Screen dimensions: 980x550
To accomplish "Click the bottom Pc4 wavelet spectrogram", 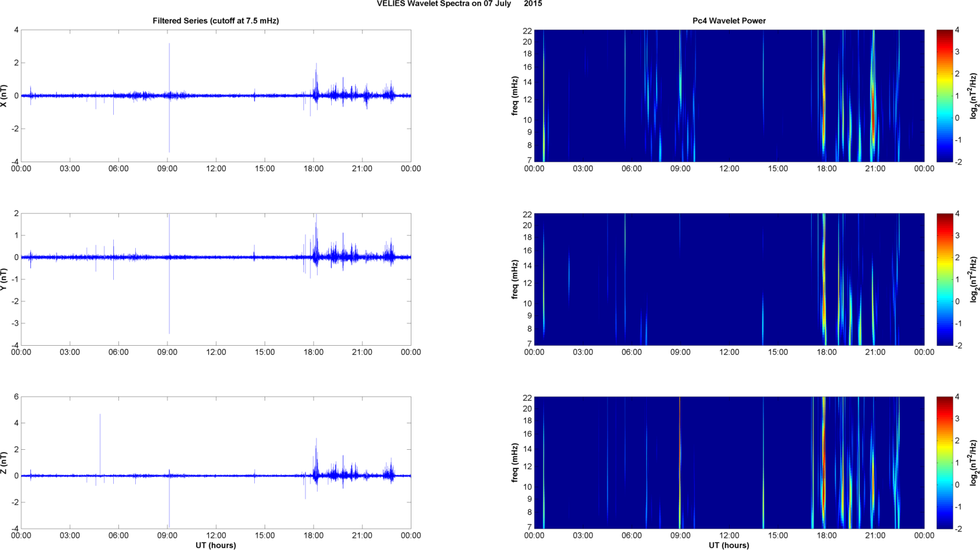I will click(x=729, y=463).
